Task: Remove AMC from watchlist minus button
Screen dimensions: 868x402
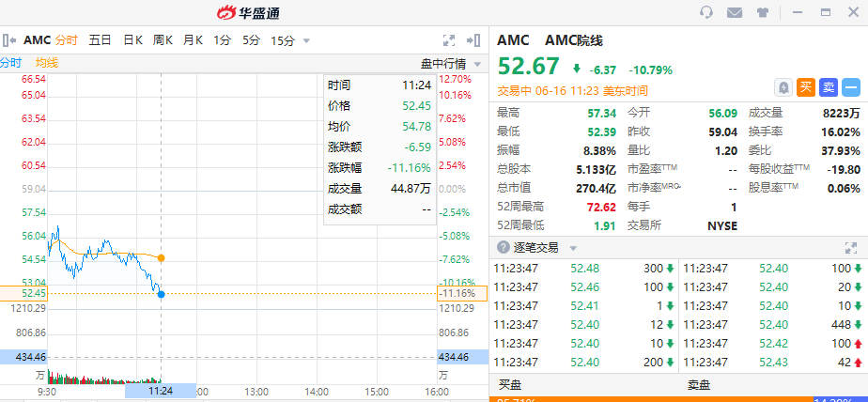Action: coord(851,87)
